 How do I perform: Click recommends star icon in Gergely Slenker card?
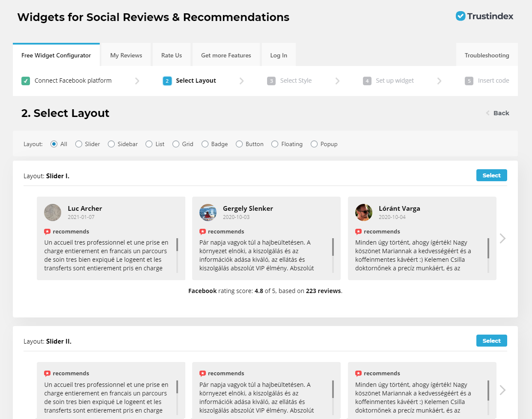(203, 232)
